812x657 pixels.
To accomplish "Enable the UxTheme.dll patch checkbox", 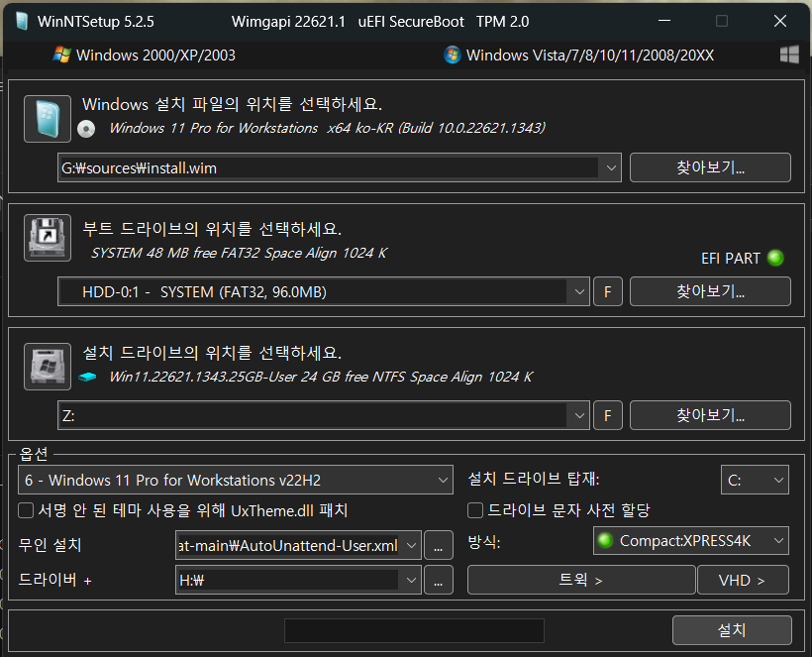I will point(26,510).
